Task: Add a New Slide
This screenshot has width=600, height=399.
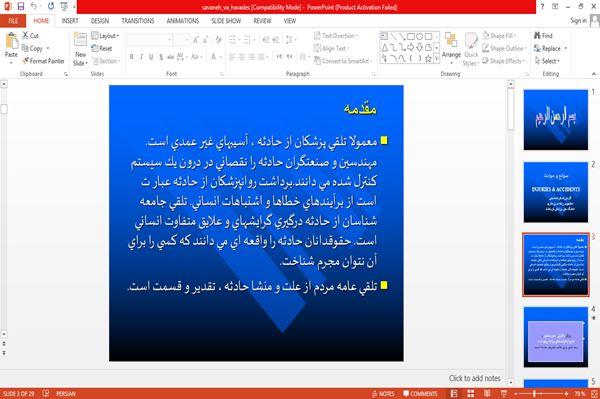Action: tap(80, 50)
